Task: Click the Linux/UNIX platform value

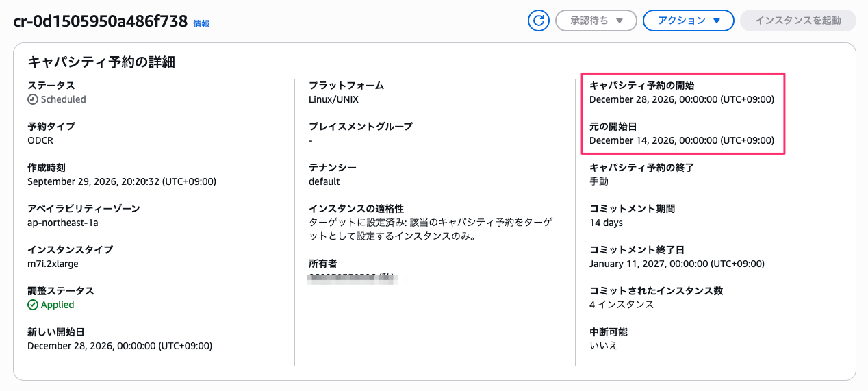Action: coord(333,99)
